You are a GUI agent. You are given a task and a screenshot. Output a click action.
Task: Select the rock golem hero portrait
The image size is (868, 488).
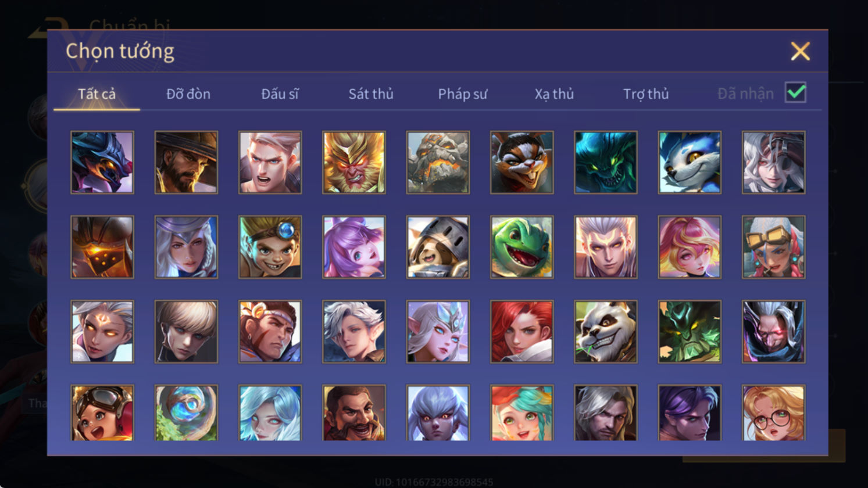tap(438, 162)
